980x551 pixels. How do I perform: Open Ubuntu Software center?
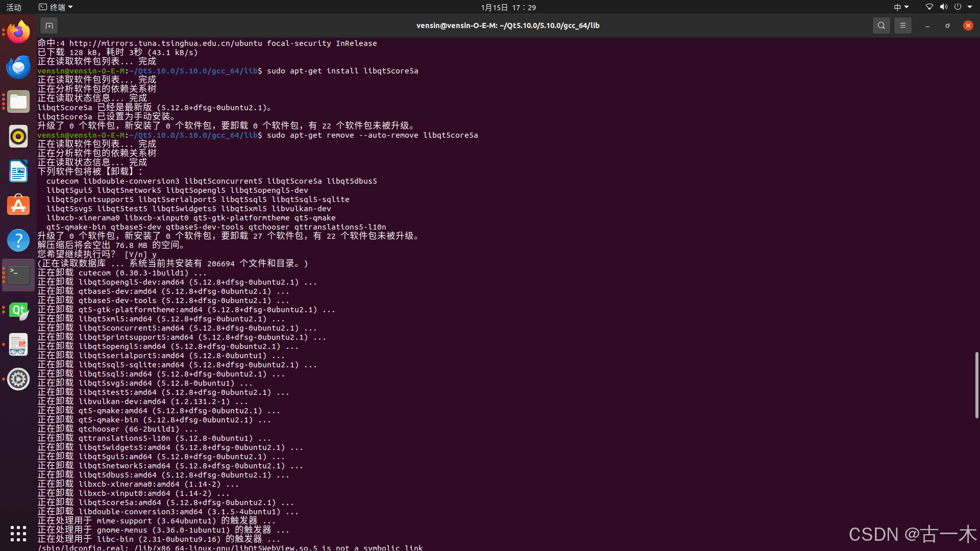[18, 205]
